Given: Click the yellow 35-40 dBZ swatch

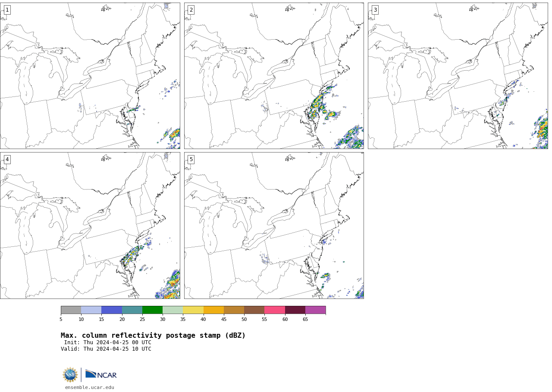Looking at the screenshot, I should (193, 310).
